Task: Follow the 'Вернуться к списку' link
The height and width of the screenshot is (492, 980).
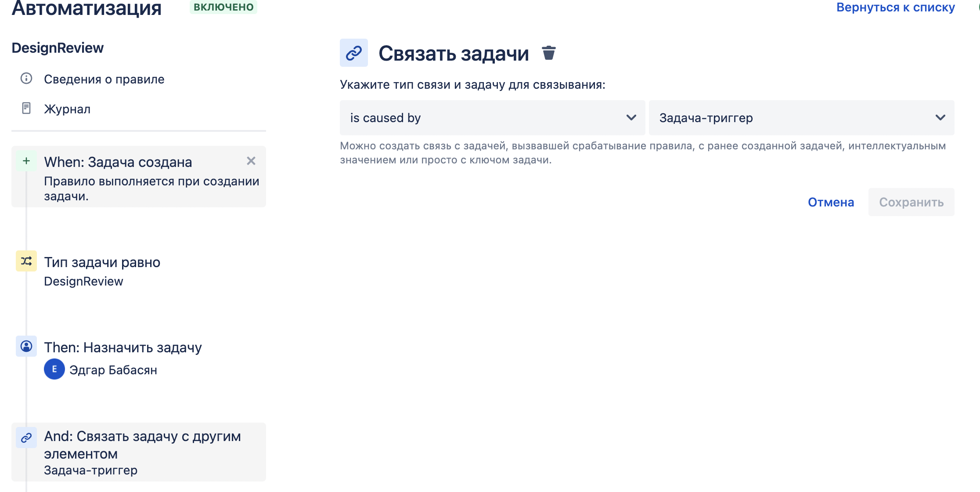Action: 896,7
